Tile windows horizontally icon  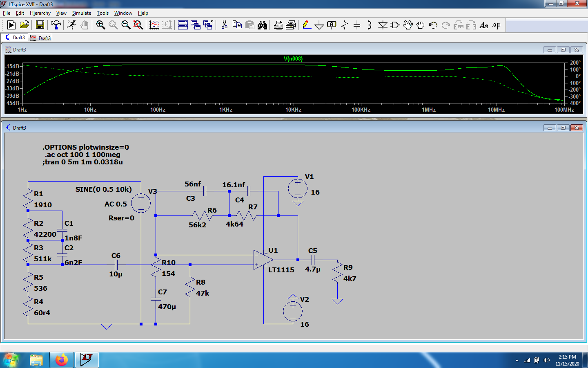point(183,25)
